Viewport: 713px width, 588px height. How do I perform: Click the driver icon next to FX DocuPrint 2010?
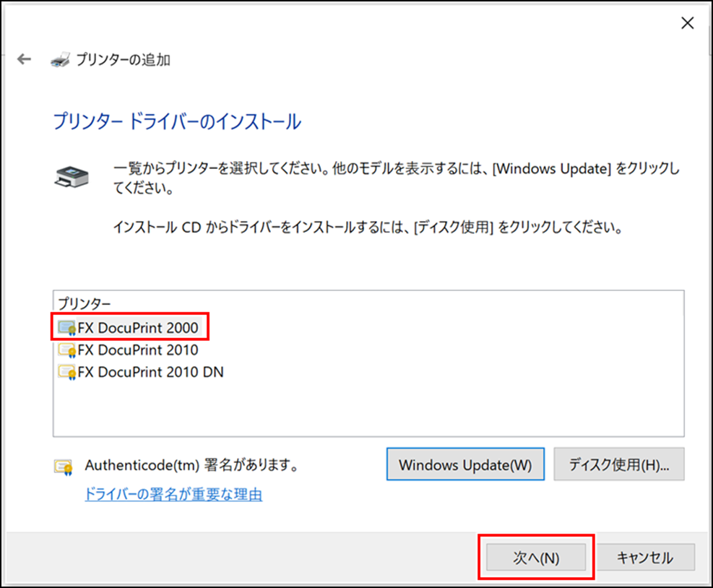(x=66, y=350)
